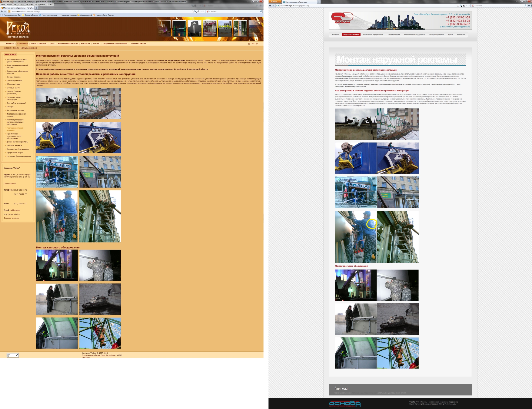Click red Osnova logo in site header
The image size is (532, 409).
(343, 18)
